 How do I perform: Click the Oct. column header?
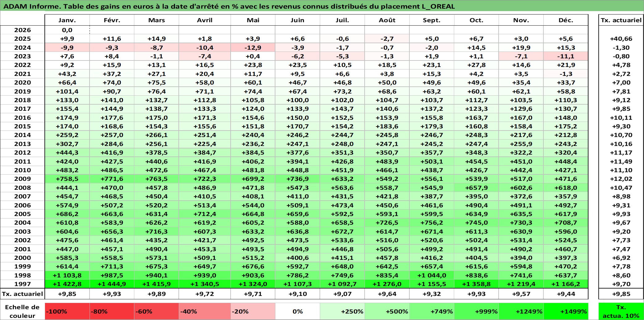coord(476,20)
